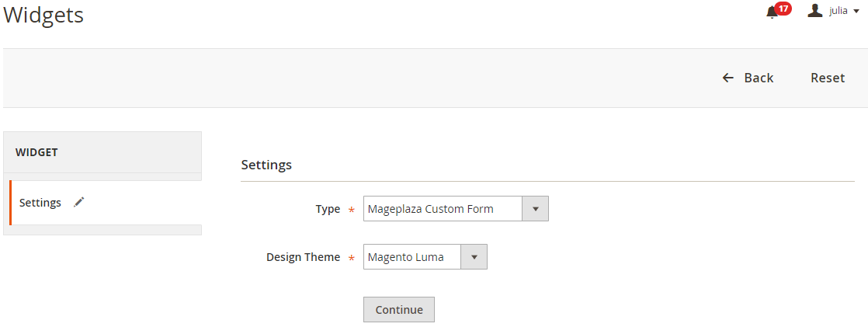Reset the widget form
The height and width of the screenshot is (327, 868).
(x=828, y=78)
